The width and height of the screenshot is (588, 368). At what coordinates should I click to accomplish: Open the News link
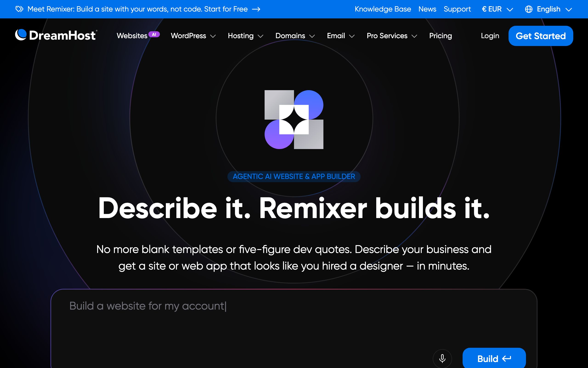427,9
